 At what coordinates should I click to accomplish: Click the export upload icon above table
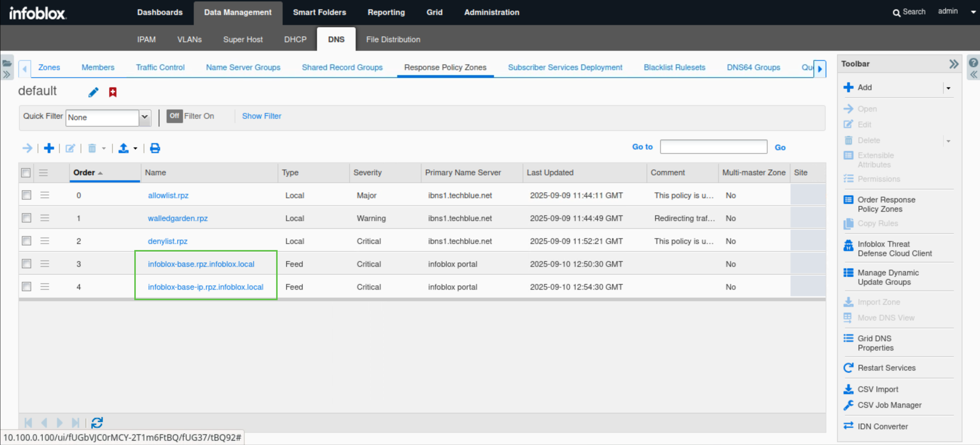click(x=123, y=148)
